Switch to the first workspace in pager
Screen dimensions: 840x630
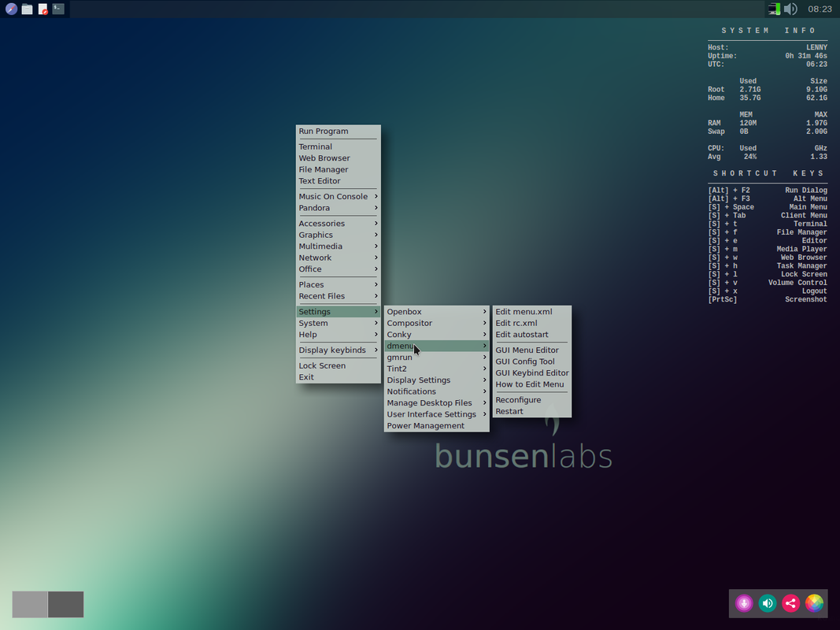point(30,604)
